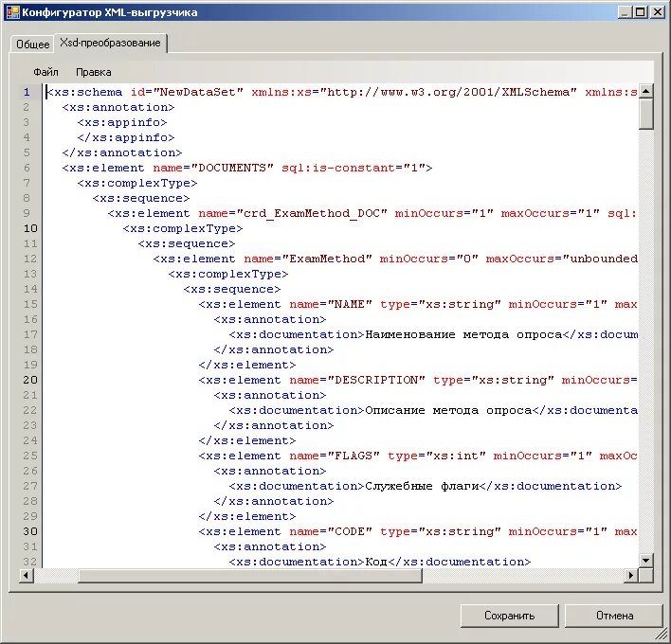Click the closing xs:element tag on line 24
671x644 pixels.
click(247, 441)
